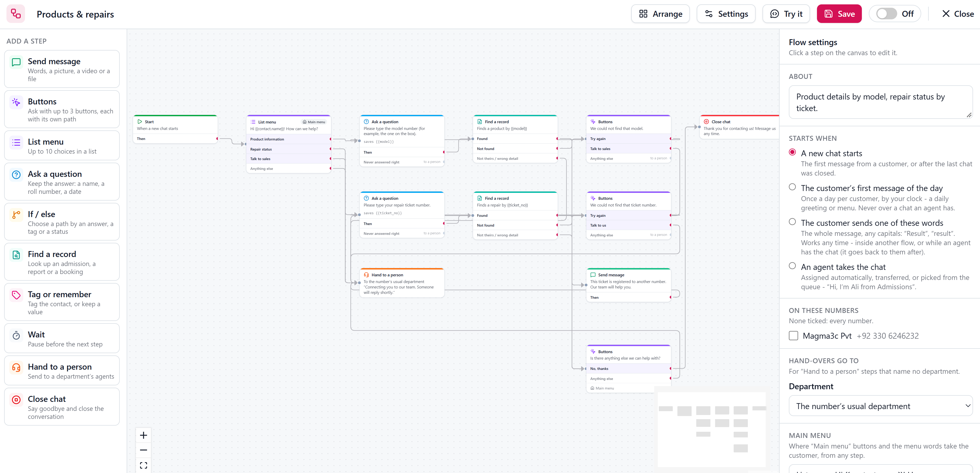Image resolution: width=980 pixels, height=473 pixels.
Task: Click 'Talk to us' row in Buttons node
Action: (628, 225)
